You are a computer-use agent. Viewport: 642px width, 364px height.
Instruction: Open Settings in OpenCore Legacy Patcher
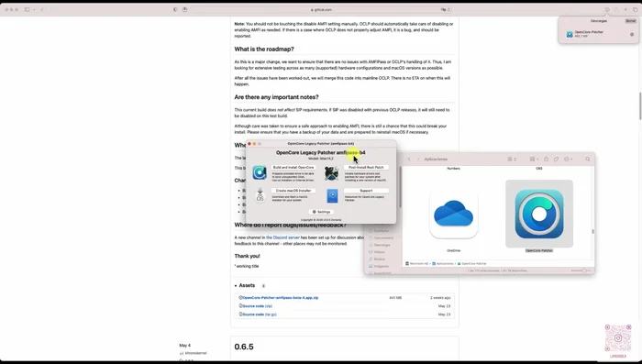tap(321, 212)
